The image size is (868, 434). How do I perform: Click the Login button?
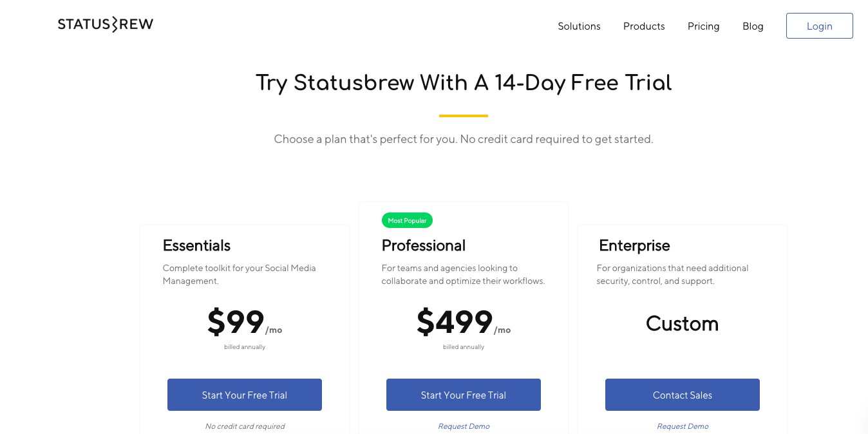point(819,26)
